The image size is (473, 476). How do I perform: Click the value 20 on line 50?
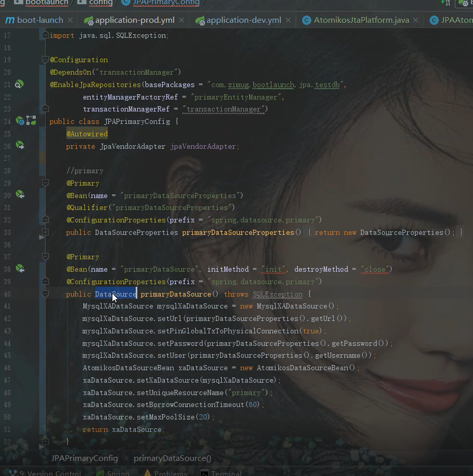(x=203, y=417)
